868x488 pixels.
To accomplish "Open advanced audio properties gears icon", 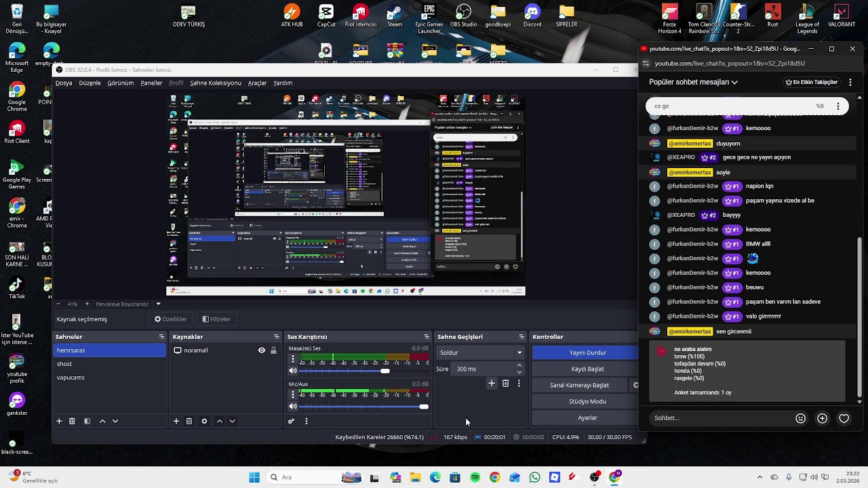I will pyautogui.click(x=292, y=421).
